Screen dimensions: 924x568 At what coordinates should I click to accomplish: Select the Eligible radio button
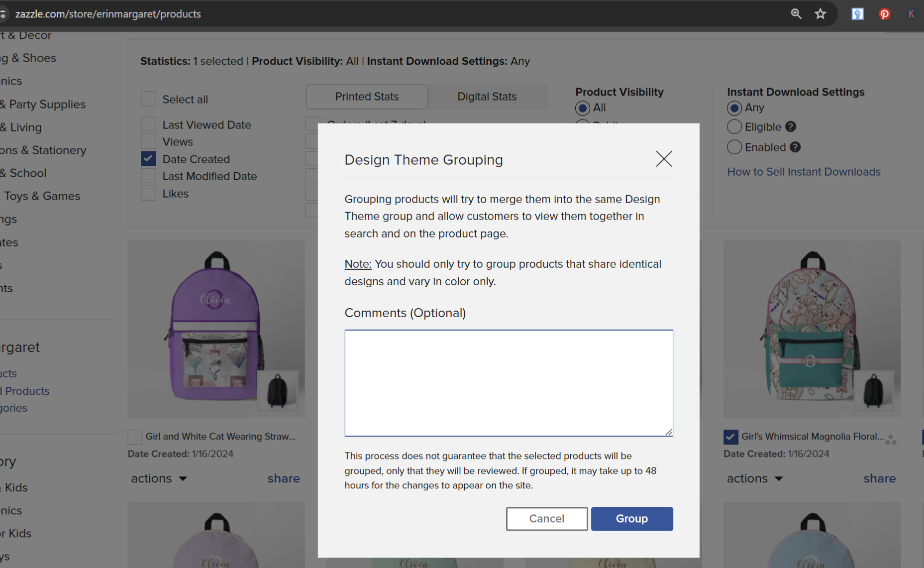734,127
